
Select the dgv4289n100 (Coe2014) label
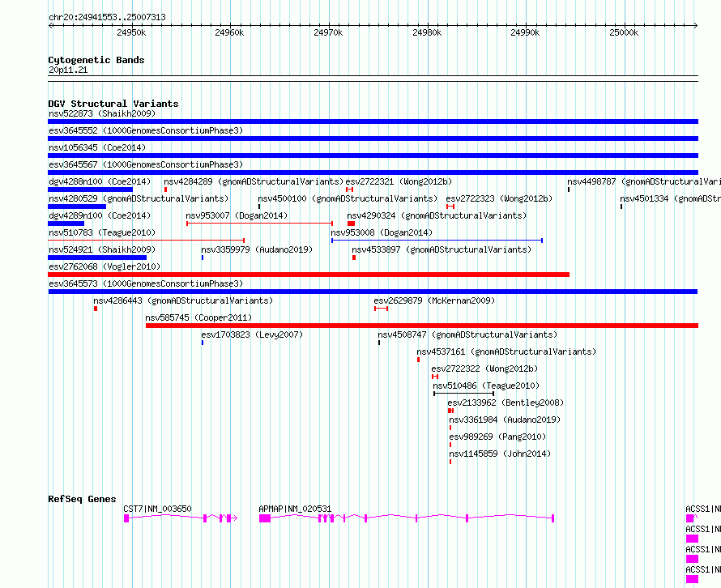coord(100,215)
